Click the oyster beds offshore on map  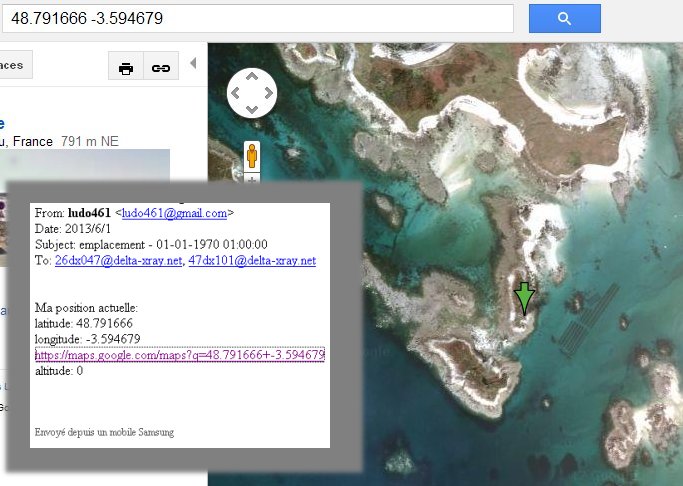pos(587,320)
